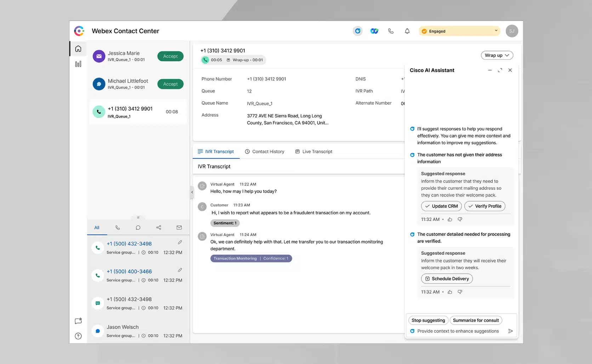
Task: Expand the Cisco AI Assistant panel to full size
Action: pos(500,70)
